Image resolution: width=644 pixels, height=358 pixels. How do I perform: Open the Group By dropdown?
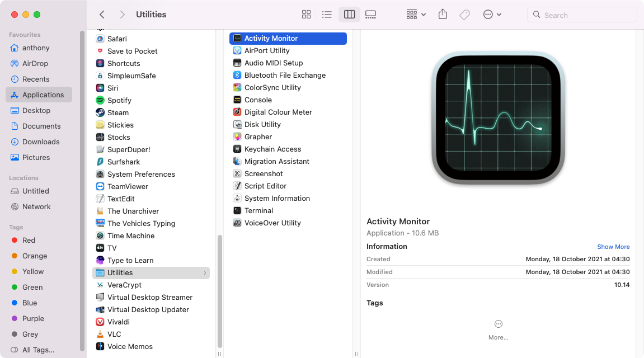(416, 15)
